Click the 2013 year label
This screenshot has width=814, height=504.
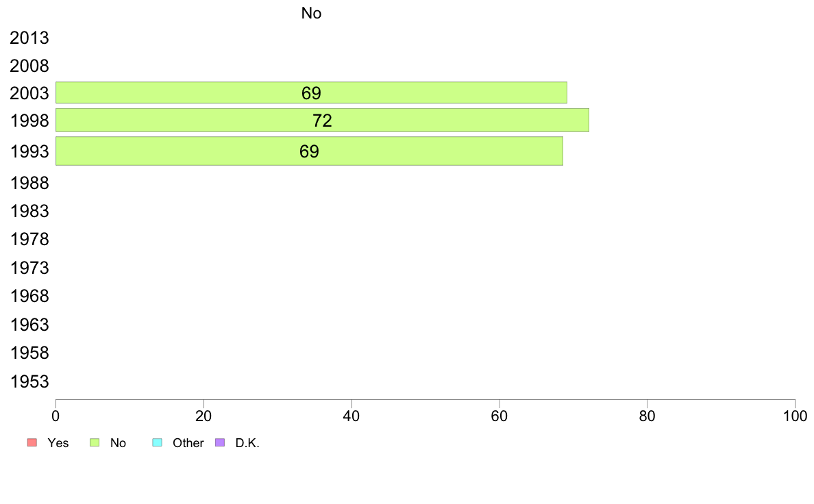pos(29,38)
